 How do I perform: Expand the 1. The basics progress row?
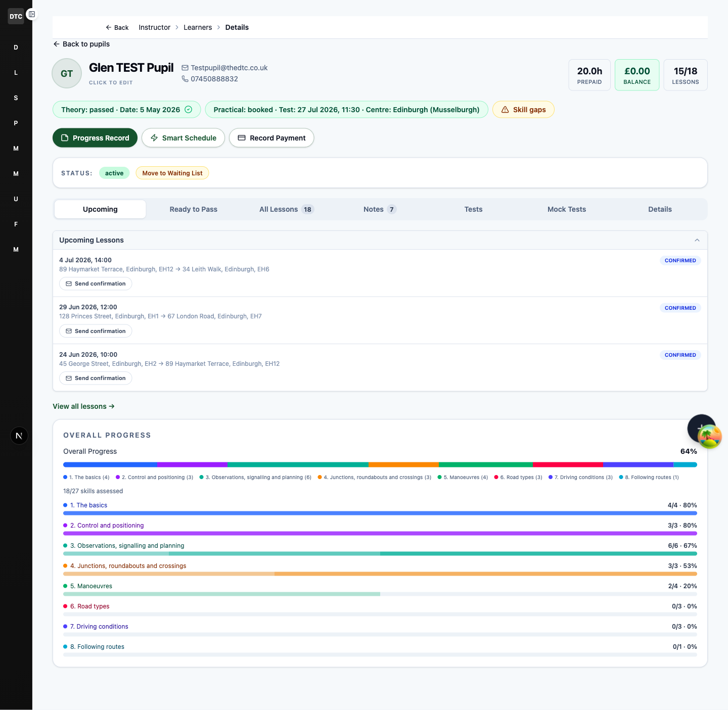coord(380,508)
